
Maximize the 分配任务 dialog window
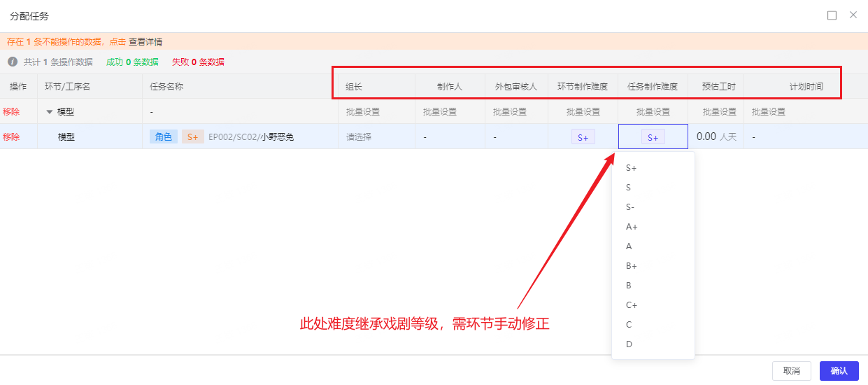[832, 15]
